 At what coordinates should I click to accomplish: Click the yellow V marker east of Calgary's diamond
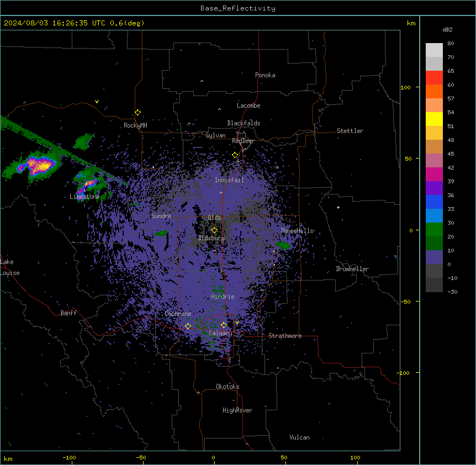(x=237, y=323)
